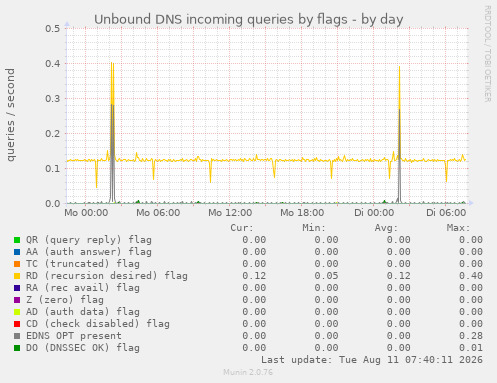
Task: Click the 'AD (auth data) flag' legend label
Action: pos(83,312)
